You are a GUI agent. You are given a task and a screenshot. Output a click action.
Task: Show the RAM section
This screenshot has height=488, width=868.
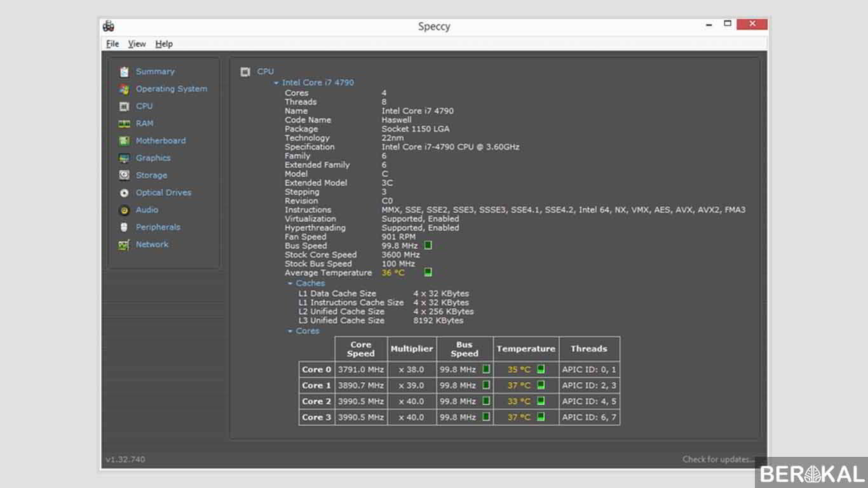coord(144,123)
